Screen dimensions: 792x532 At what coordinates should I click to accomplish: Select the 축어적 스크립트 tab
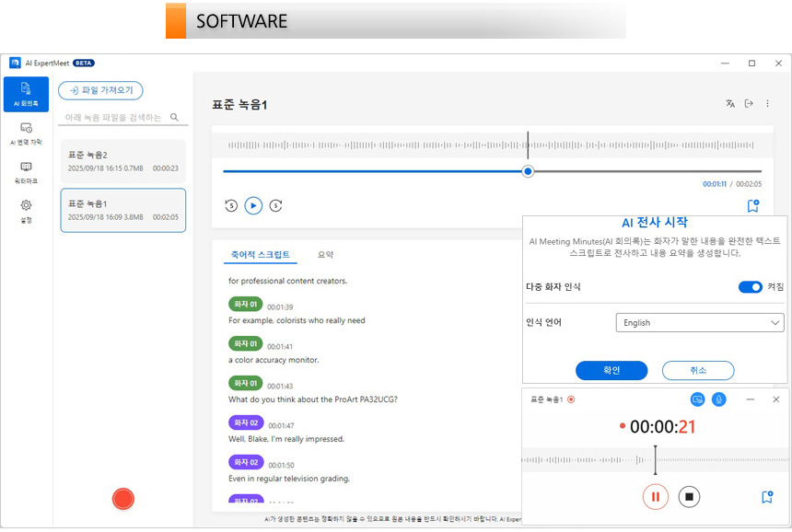pyautogui.click(x=260, y=255)
